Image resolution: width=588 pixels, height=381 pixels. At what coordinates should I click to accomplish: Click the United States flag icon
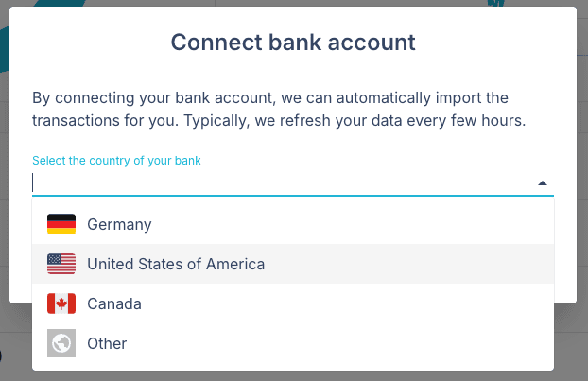(61, 264)
